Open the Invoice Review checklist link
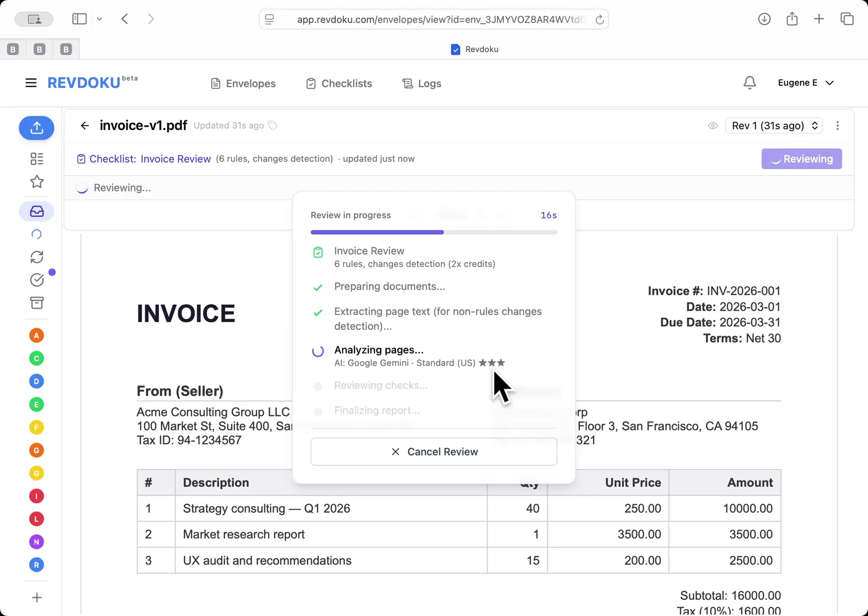 pyautogui.click(x=175, y=158)
